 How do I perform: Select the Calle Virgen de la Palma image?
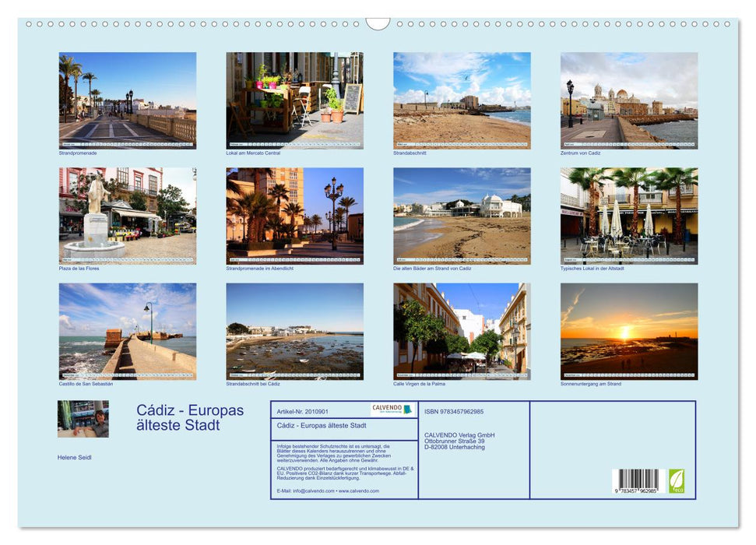coord(459,329)
